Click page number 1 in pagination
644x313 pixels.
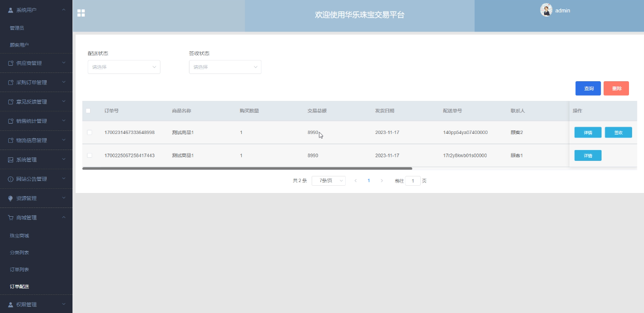pyautogui.click(x=369, y=181)
